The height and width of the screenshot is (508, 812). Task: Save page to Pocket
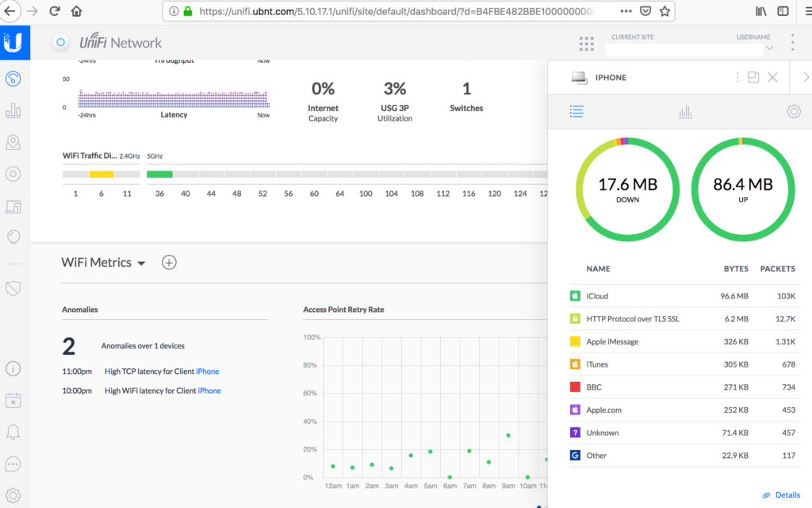(x=645, y=11)
